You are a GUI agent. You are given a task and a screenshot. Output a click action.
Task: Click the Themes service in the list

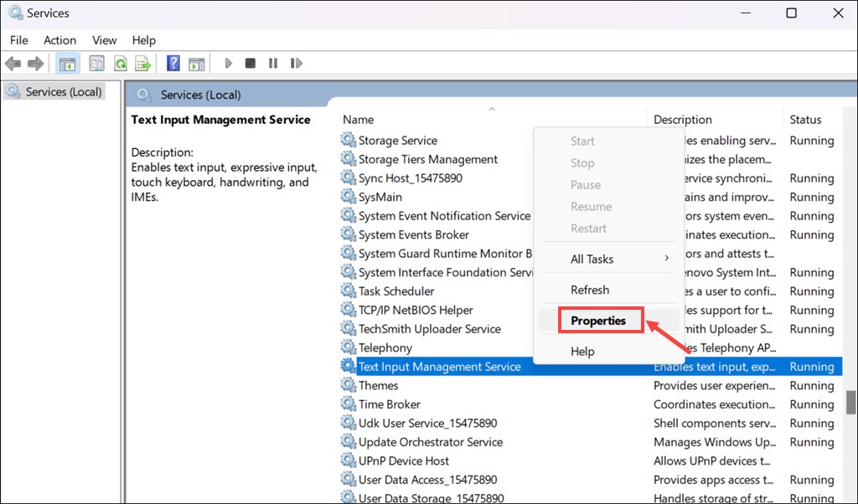click(377, 385)
